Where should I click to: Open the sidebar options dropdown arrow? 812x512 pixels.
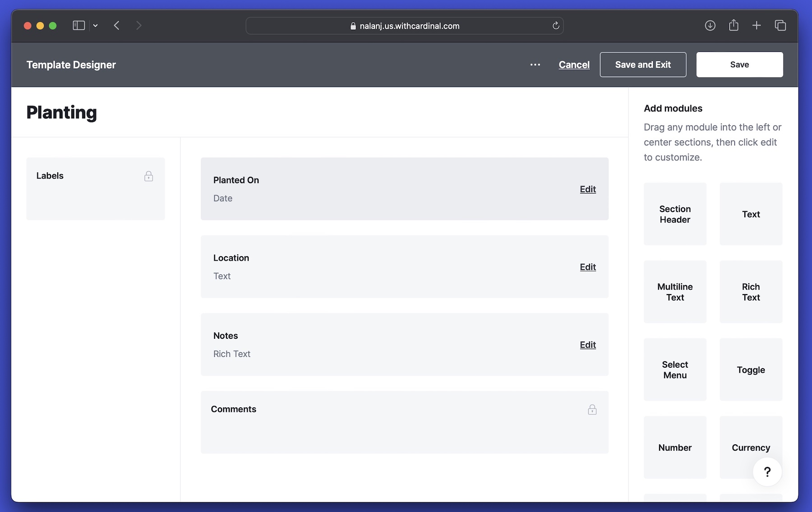pos(95,26)
